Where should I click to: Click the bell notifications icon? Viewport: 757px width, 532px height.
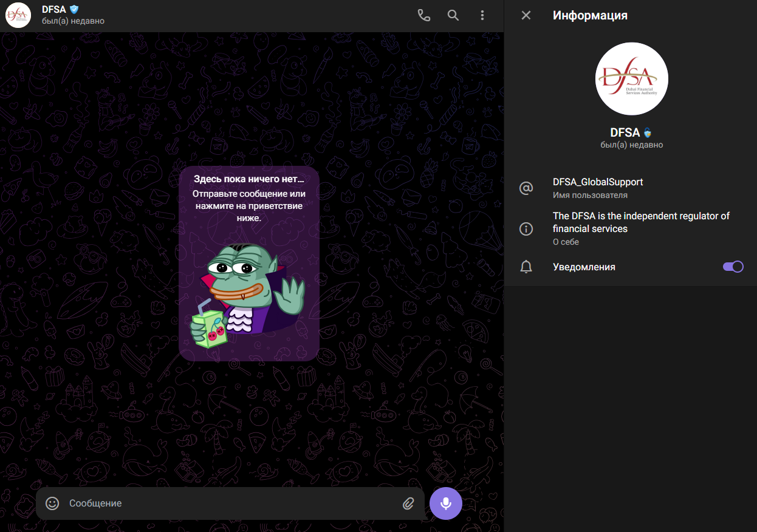tap(526, 267)
